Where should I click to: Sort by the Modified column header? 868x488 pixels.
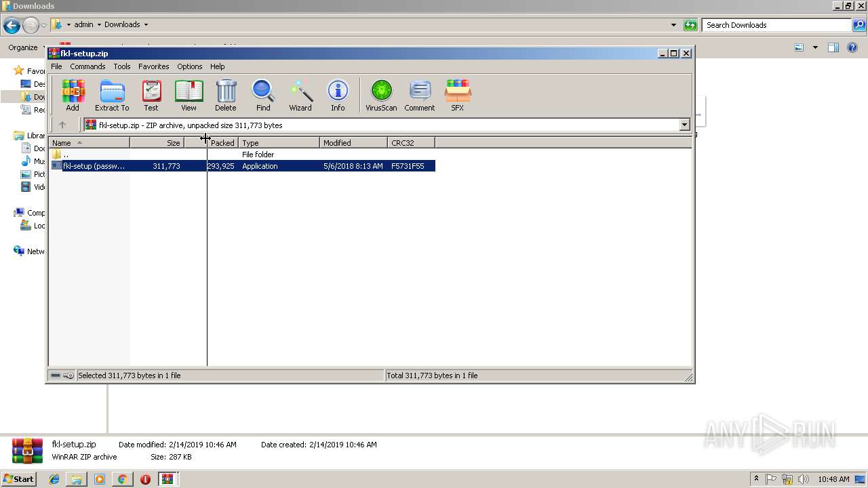pos(353,143)
